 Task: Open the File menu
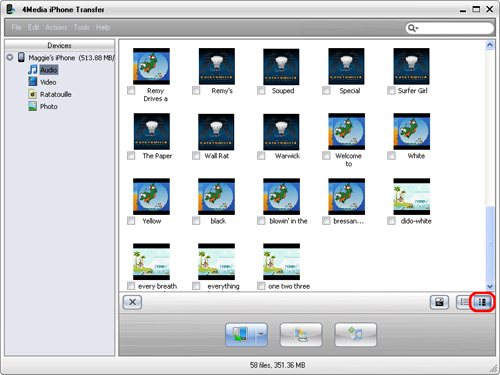[x=16, y=27]
